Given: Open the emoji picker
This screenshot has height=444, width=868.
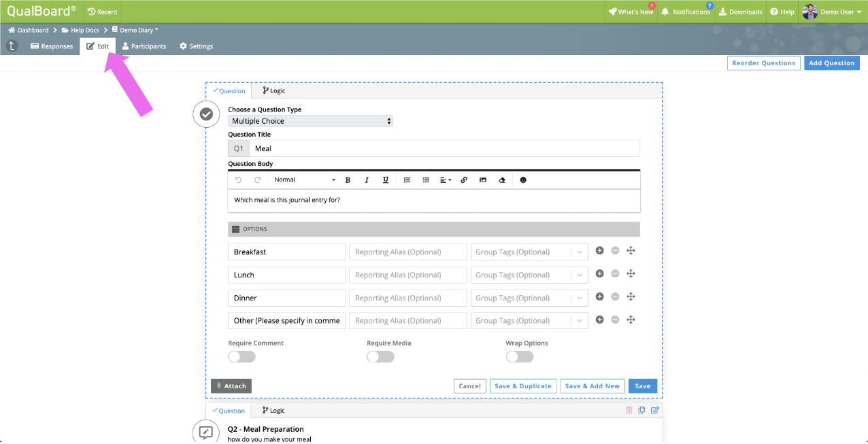Looking at the screenshot, I should 523,180.
